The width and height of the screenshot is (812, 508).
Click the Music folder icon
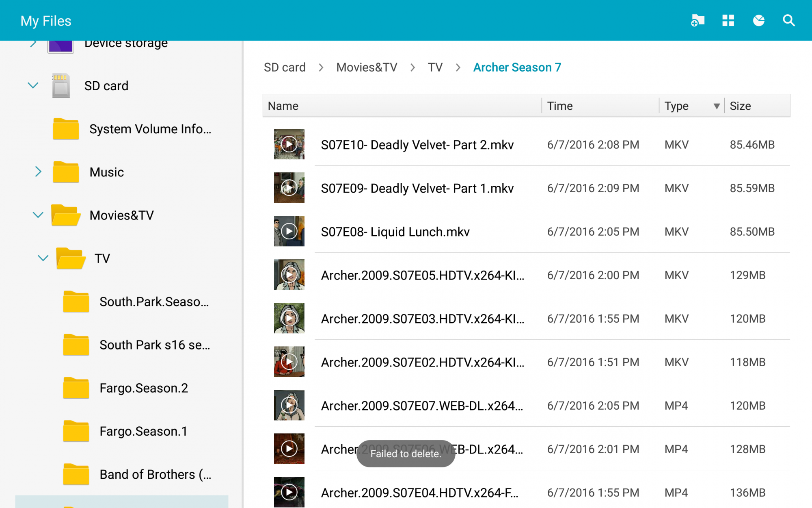click(66, 172)
